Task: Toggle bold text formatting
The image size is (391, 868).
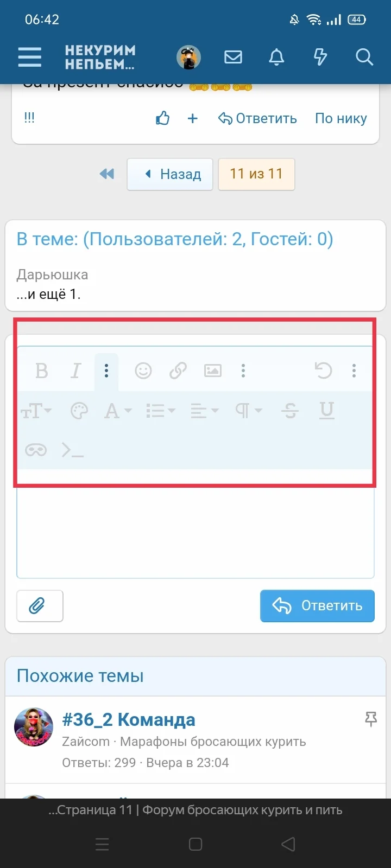Action: click(x=41, y=371)
